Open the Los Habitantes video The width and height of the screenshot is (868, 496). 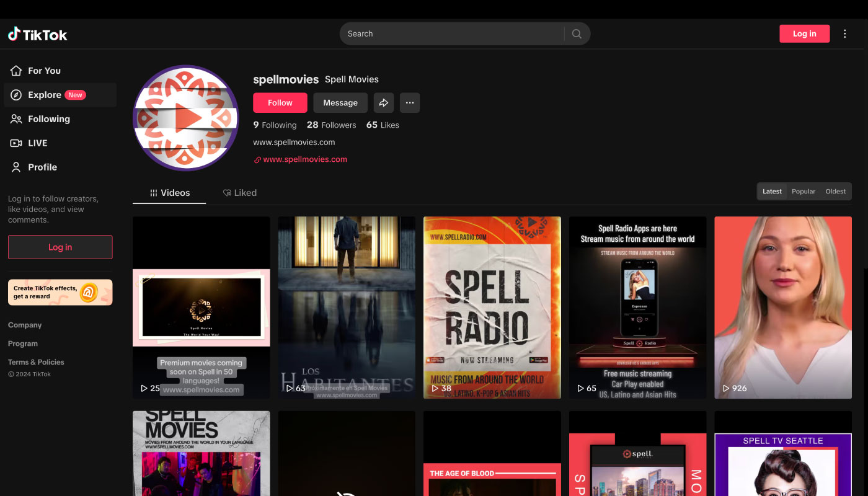click(347, 308)
